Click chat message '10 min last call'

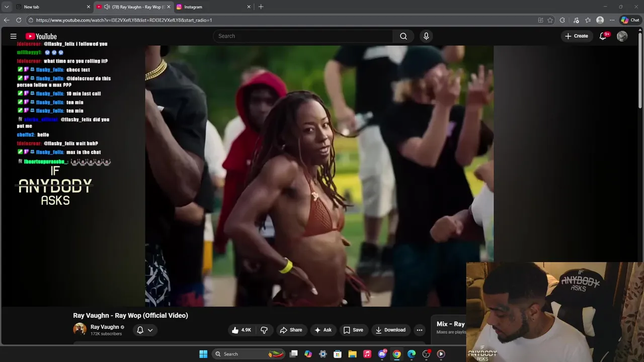tap(84, 94)
